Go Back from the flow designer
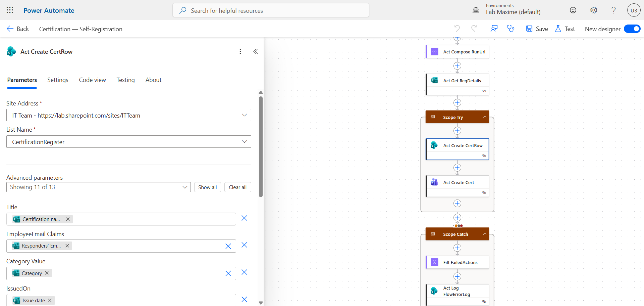 (x=18, y=29)
